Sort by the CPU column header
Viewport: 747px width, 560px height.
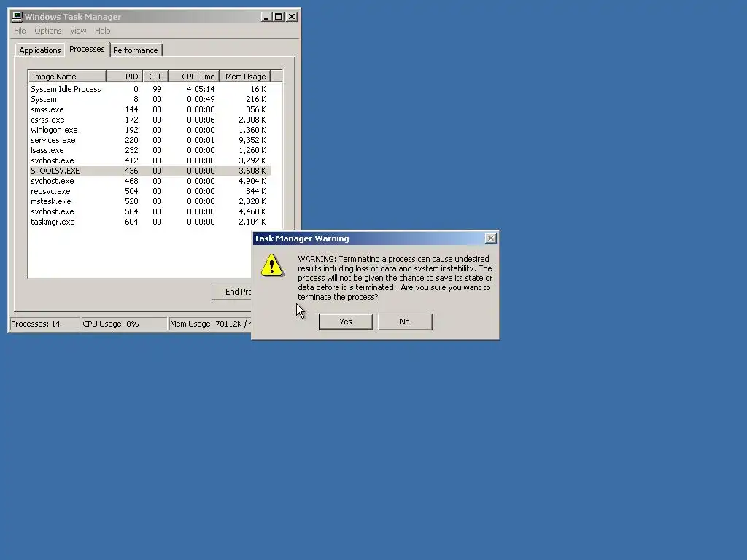coord(155,76)
